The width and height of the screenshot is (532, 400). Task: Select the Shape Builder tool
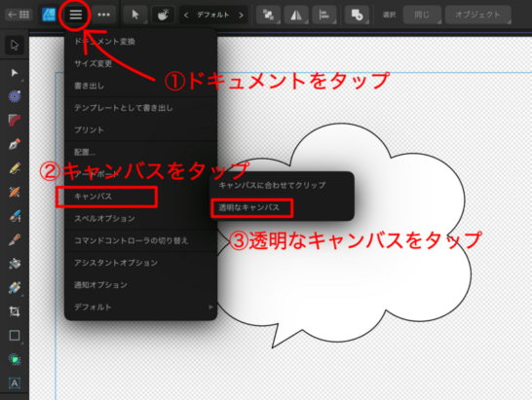(15, 359)
